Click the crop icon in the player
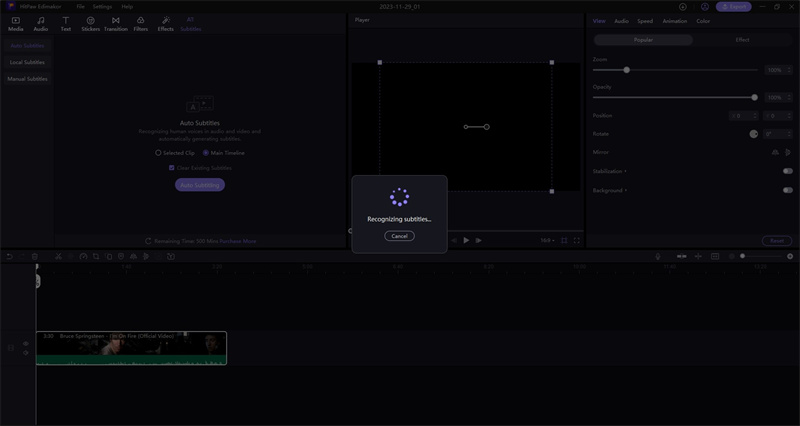The height and width of the screenshot is (426, 800). tap(564, 240)
